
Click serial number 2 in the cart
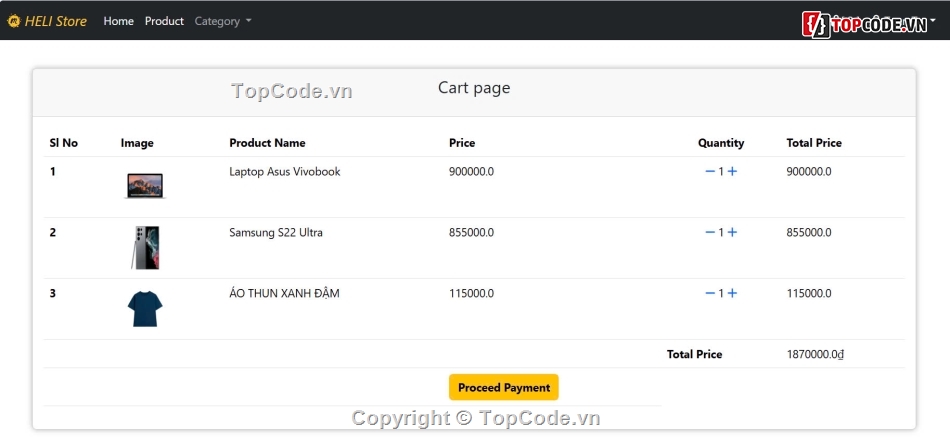(53, 232)
